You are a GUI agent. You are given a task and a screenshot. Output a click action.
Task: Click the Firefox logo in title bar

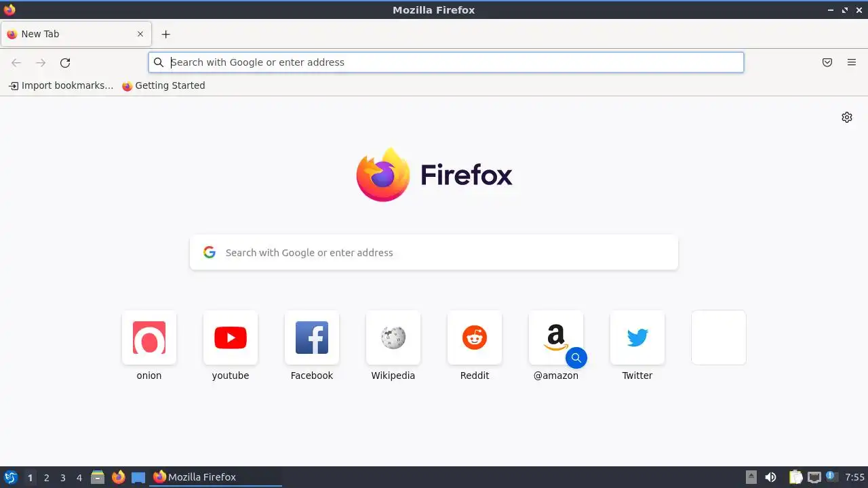click(9, 9)
